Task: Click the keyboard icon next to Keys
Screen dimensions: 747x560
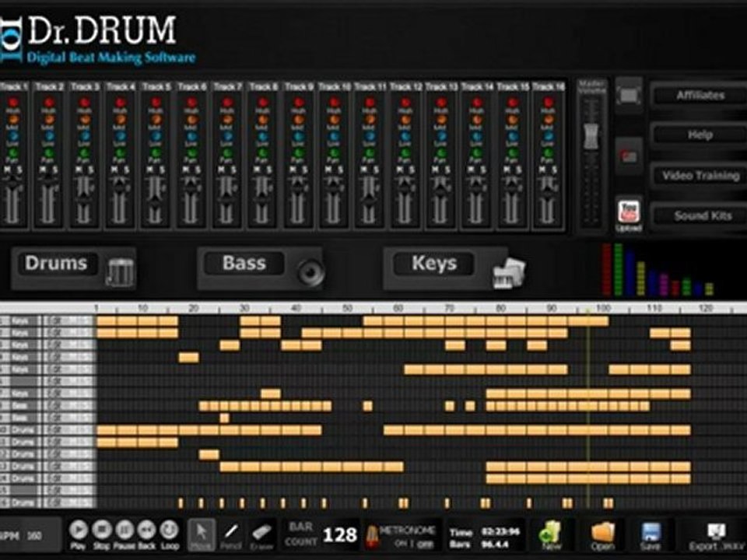Action: tap(508, 272)
